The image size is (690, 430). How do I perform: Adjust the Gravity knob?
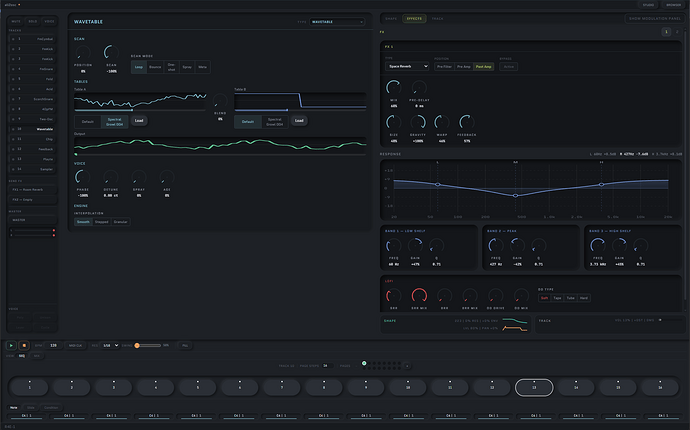click(x=418, y=122)
